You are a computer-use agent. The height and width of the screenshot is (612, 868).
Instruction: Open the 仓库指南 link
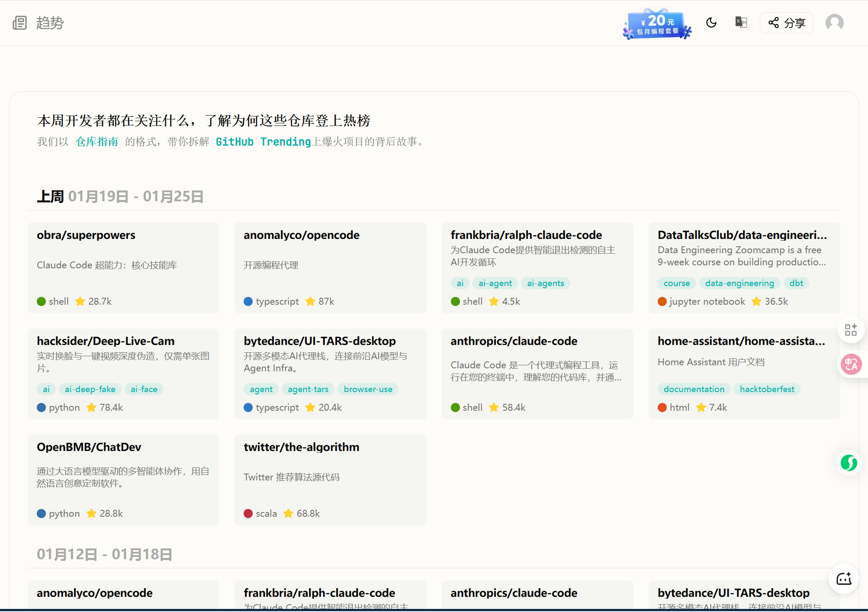click(x=97, y=142)
